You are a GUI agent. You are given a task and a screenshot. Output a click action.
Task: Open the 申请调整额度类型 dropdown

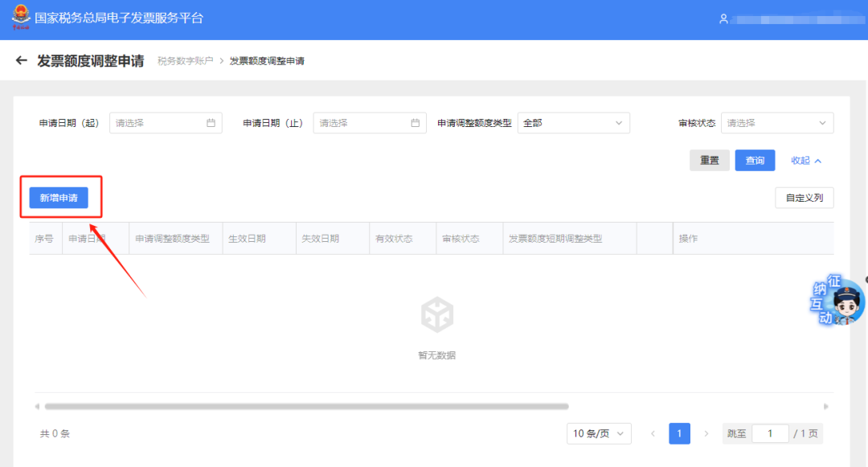[x=573, y=123]
